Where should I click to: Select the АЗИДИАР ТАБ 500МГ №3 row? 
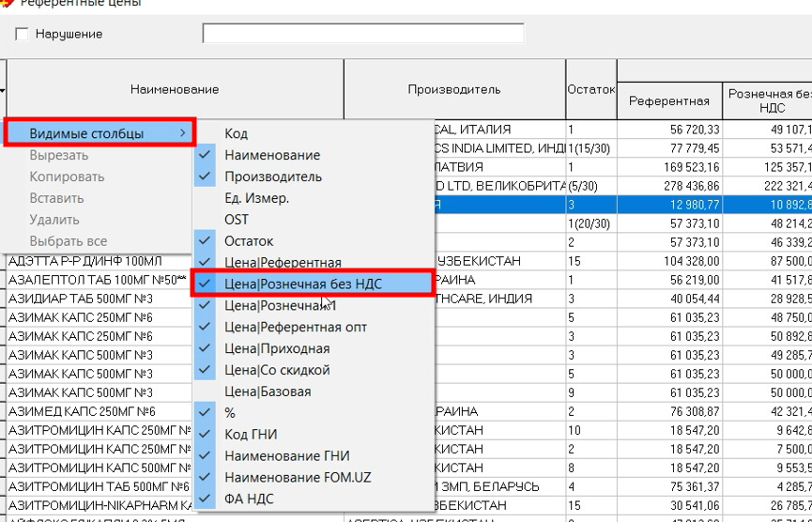pyautogui.click(x=81, y=299)
